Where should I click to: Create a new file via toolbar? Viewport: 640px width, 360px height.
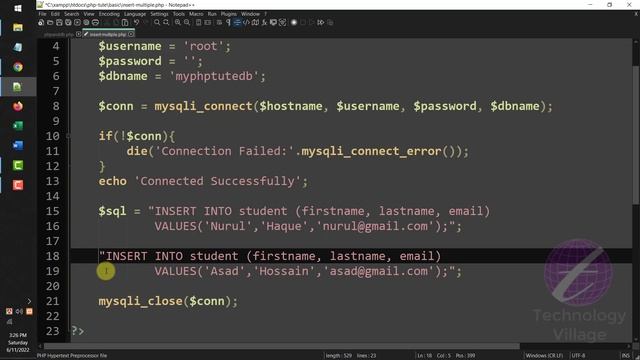[40, 22]
